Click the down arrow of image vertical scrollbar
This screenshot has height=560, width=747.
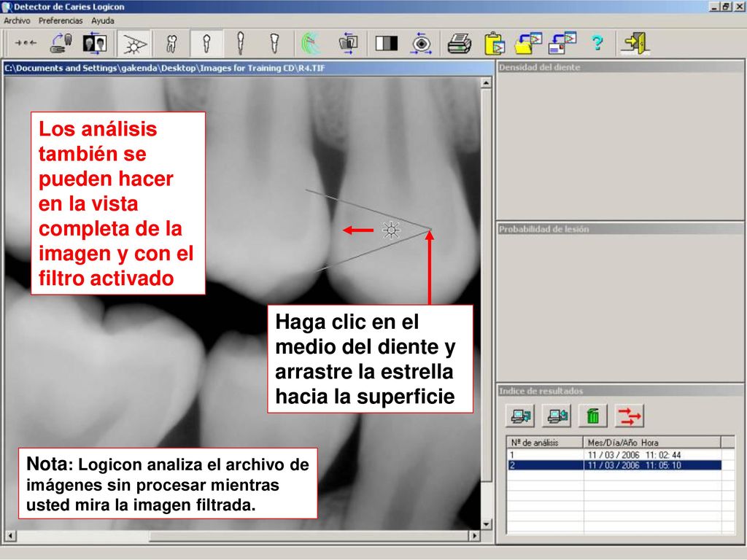coord(485,524)
